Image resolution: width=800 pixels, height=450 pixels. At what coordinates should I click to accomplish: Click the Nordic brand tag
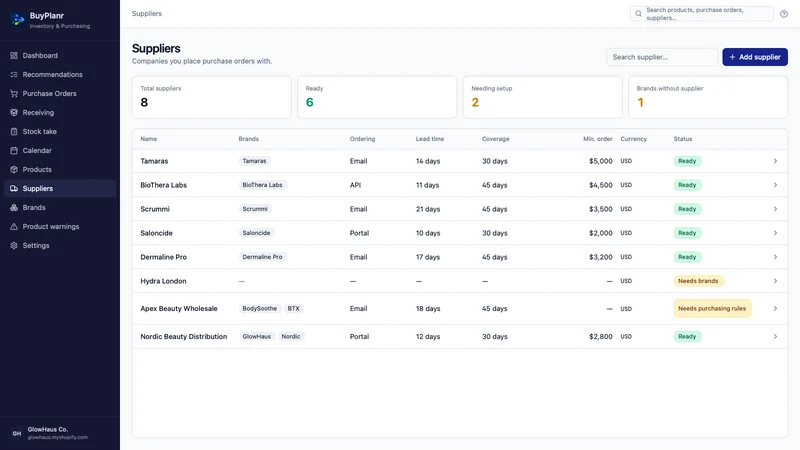(x=291, y=337)
